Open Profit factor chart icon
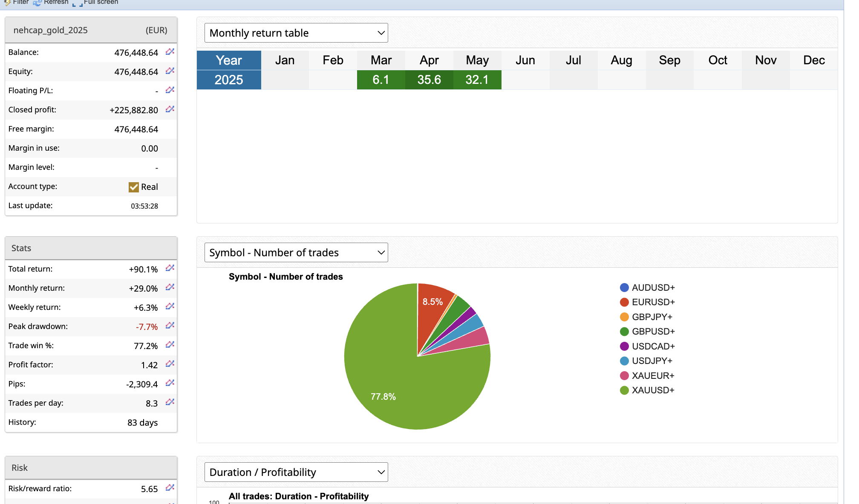 (x=170, y=364)
